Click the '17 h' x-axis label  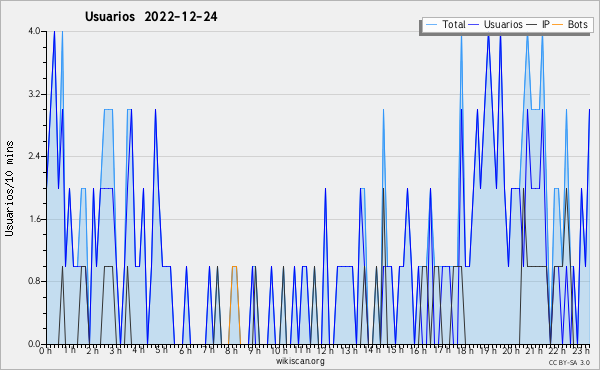[442, 350]
